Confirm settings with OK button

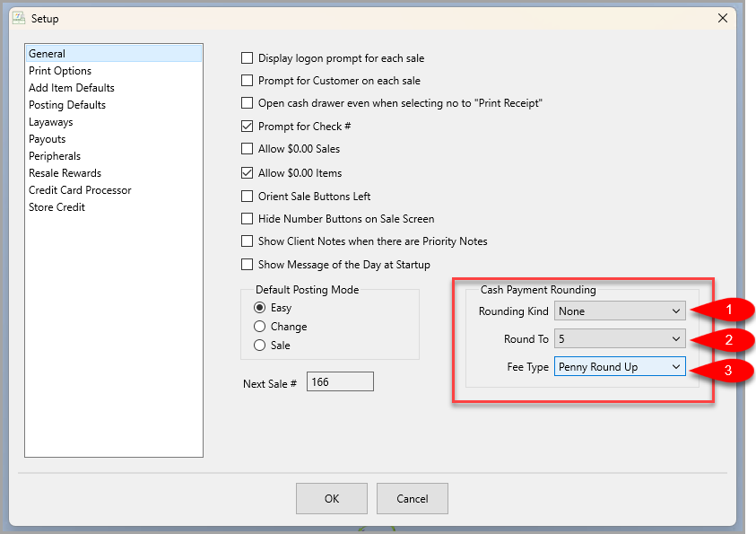332,499
